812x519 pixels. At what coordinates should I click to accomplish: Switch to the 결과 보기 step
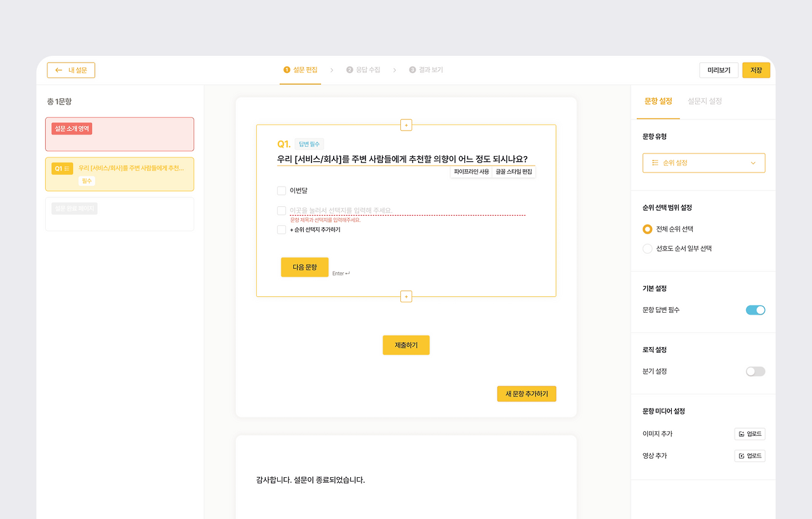click(x=426, y=70)
